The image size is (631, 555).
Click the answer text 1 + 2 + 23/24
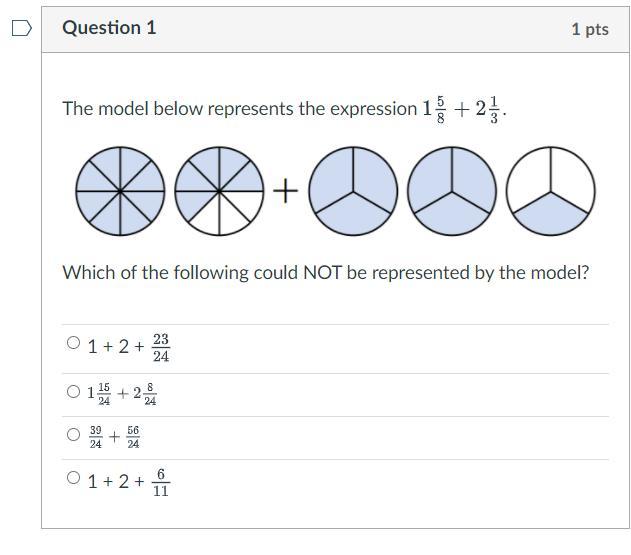tap(128, 346)
